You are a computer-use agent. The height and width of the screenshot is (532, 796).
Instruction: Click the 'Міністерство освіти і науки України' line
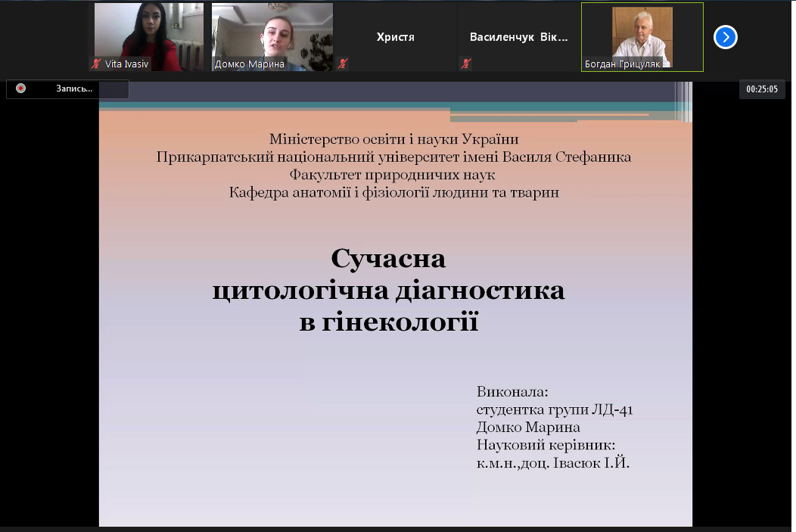click(393, 138)
